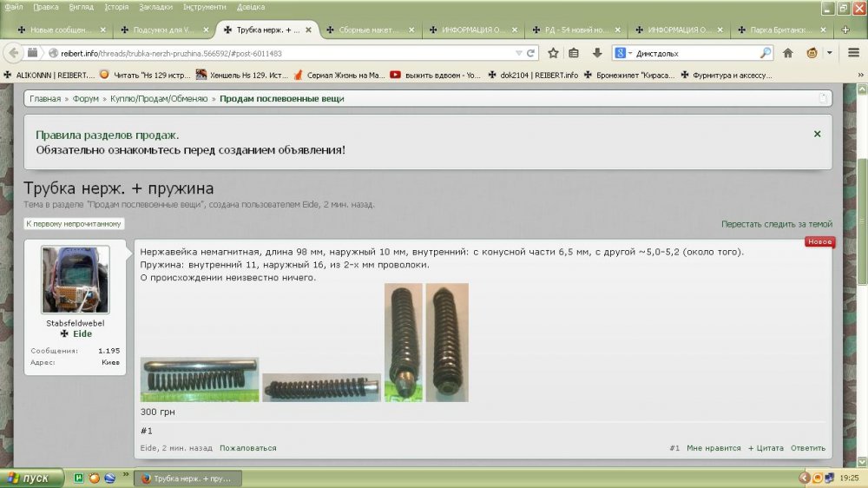The width and height of the screenshot is (868, 488).
Task: Open the Windows 'пуск' Start button
Action: point(30,478)
